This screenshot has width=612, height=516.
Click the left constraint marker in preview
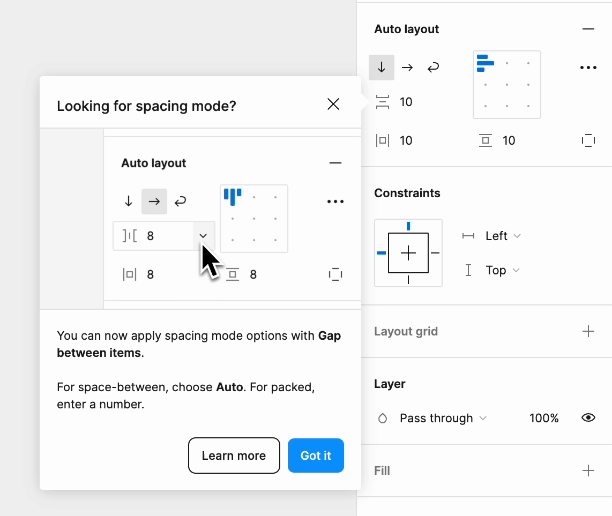(x=381, y=253)
